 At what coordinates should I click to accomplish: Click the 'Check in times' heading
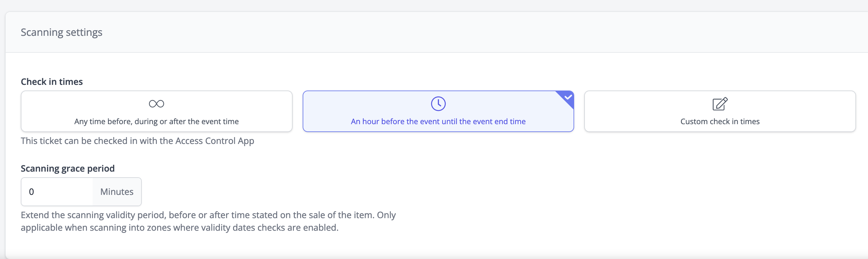52,81
